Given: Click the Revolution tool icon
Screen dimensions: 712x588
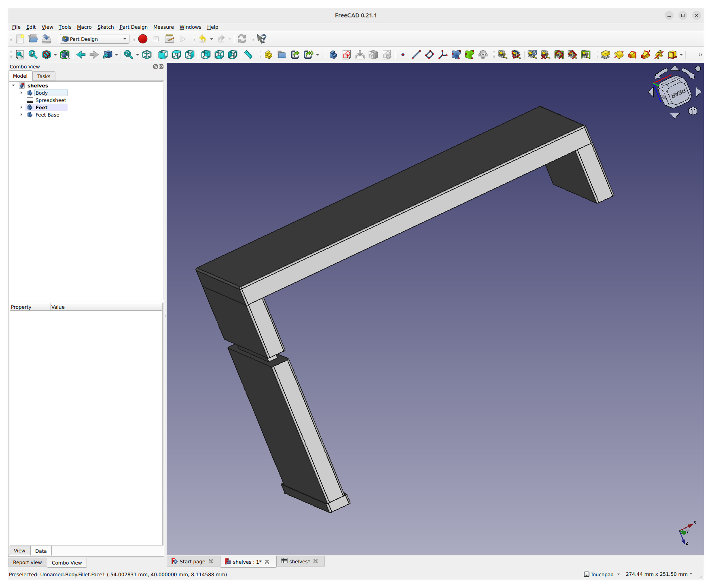Looking at the screenshot, I should coord(619,55).
